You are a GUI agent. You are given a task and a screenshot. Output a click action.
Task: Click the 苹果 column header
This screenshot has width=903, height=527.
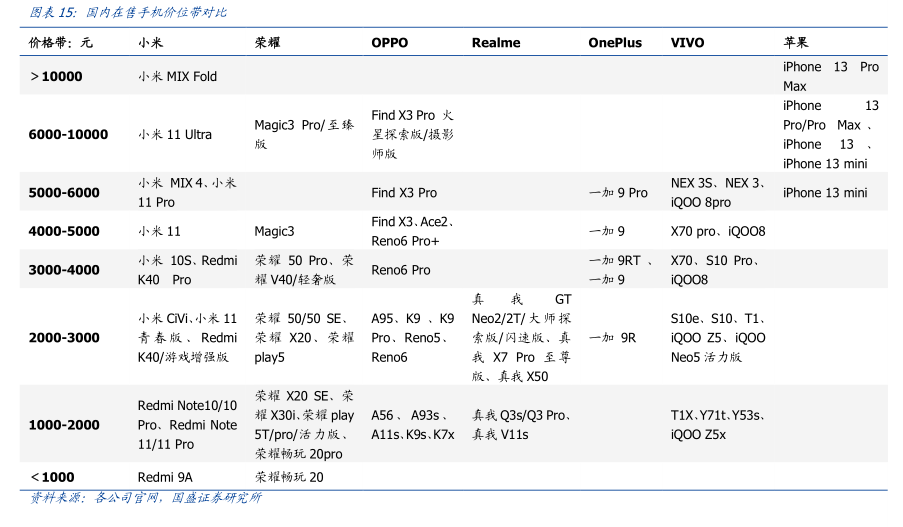pos(796,43)
